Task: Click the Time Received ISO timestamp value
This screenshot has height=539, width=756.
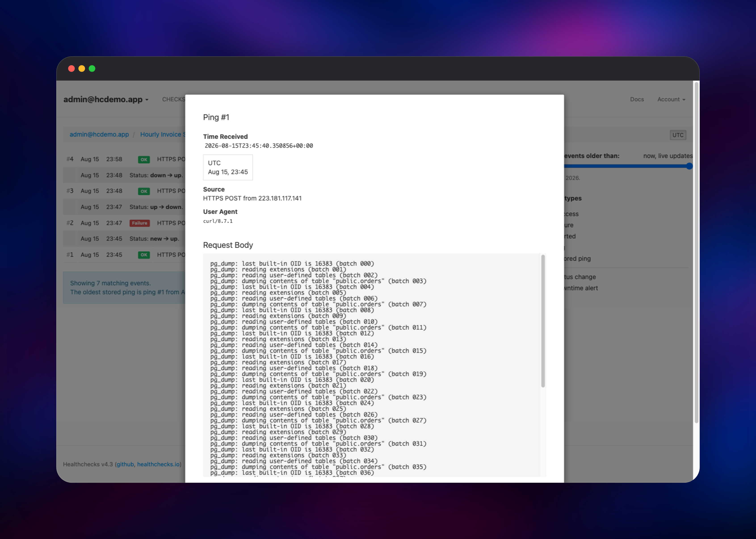Action: (x=258, y=146)
